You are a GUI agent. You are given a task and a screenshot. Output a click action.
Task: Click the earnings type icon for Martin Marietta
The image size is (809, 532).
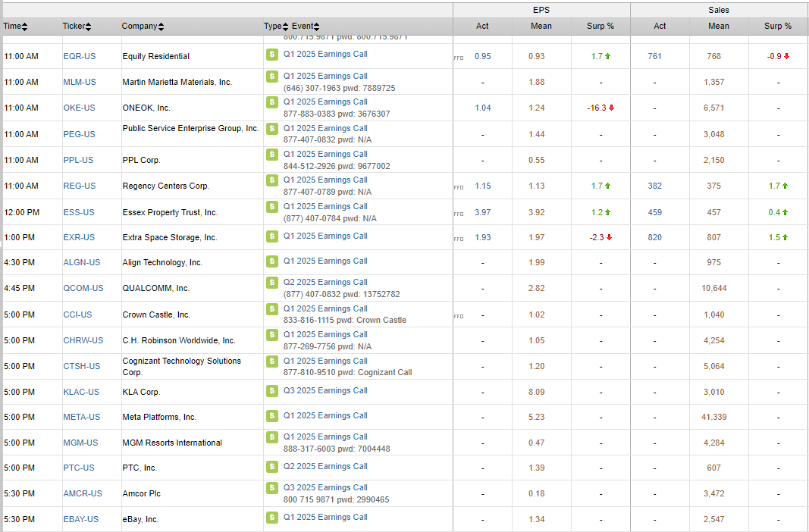point(272,77)
